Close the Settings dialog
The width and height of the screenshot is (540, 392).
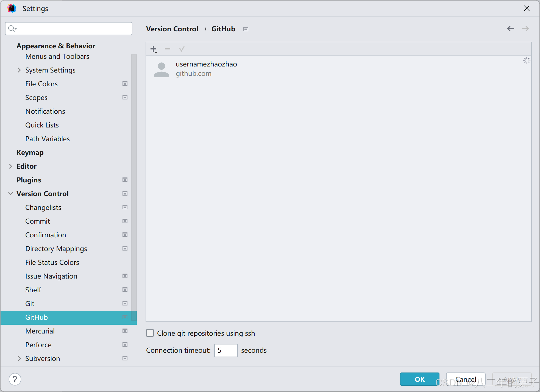(527, 8)
